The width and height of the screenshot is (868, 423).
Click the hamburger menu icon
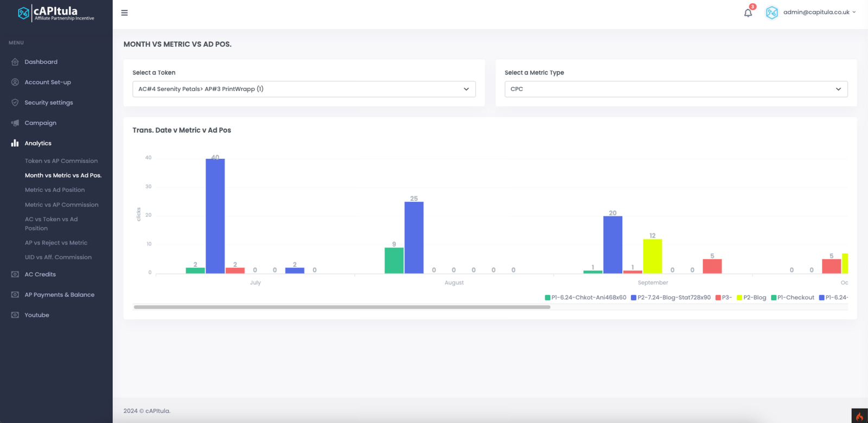pos(124,13)
